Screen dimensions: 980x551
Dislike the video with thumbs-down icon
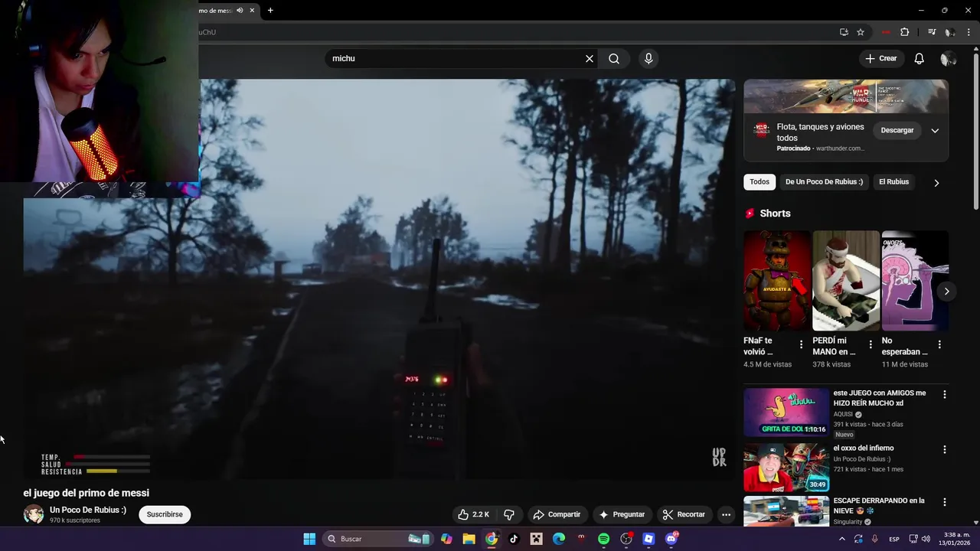pos(509,514)
